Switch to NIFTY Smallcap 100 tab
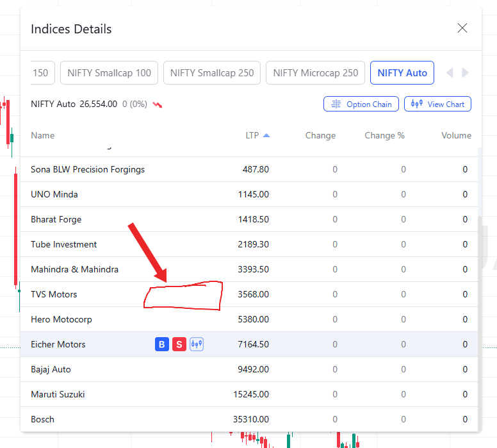Viewport: 497px width, 448px height. pyautogui.click(x=109, y=73)
